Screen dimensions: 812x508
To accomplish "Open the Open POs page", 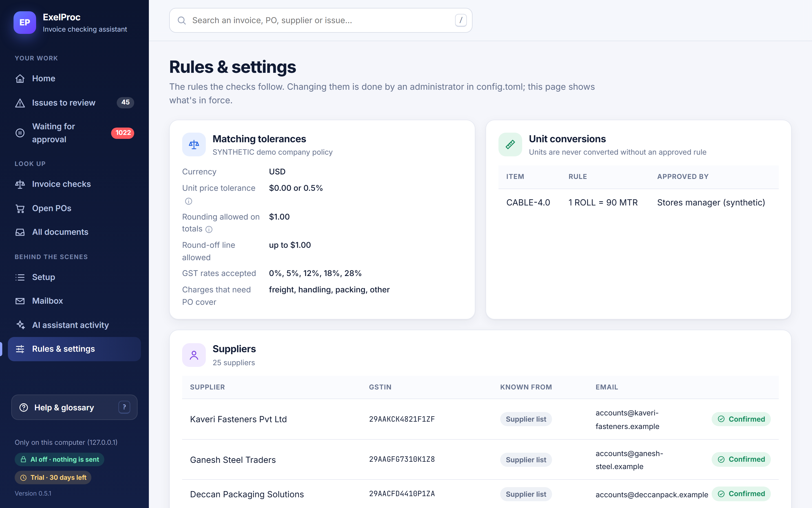I will click(74, 208).
